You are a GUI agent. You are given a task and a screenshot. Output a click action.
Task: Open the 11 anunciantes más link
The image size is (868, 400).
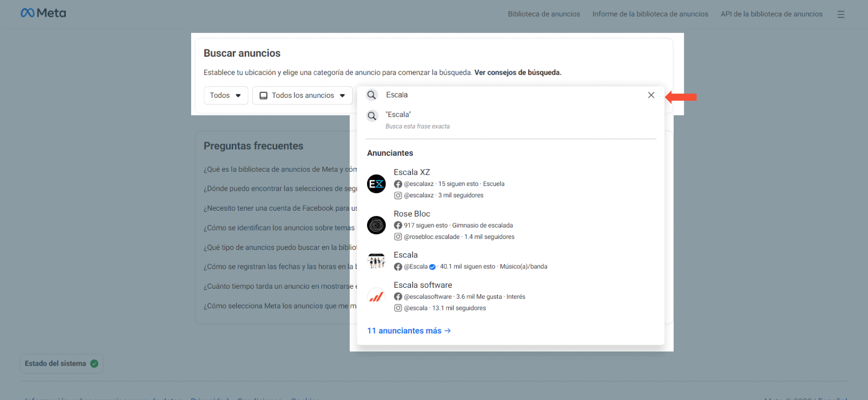pyautogui.click(x=409, y=331)
